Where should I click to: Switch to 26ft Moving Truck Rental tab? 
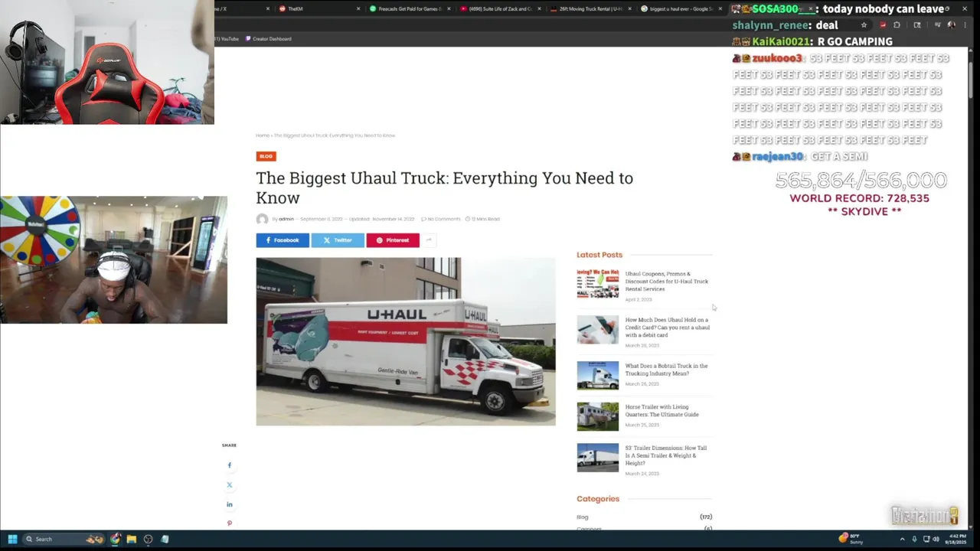590,9
